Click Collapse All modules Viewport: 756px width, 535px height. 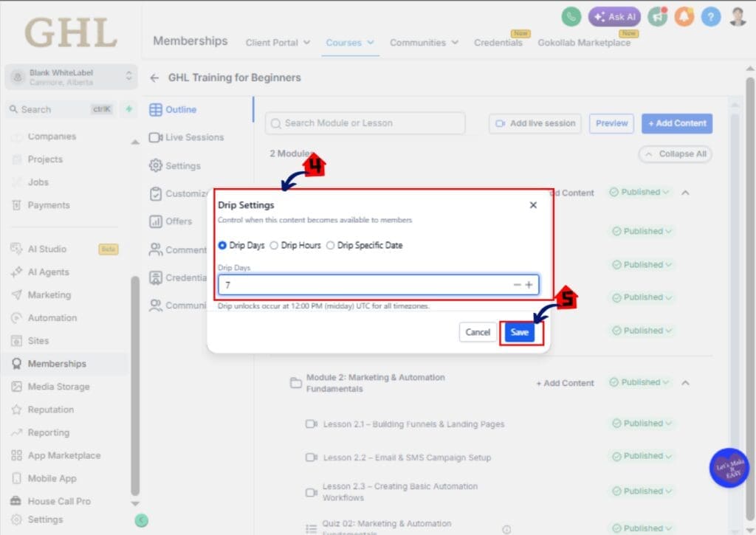pyautogui.click(x=675, y=154)
